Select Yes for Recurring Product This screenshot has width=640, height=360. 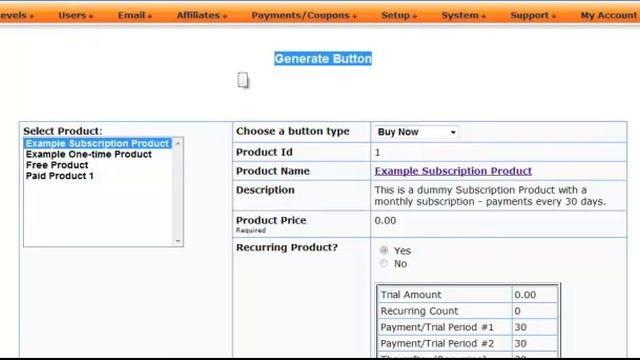pyautogui.click(x=384, y=250)
